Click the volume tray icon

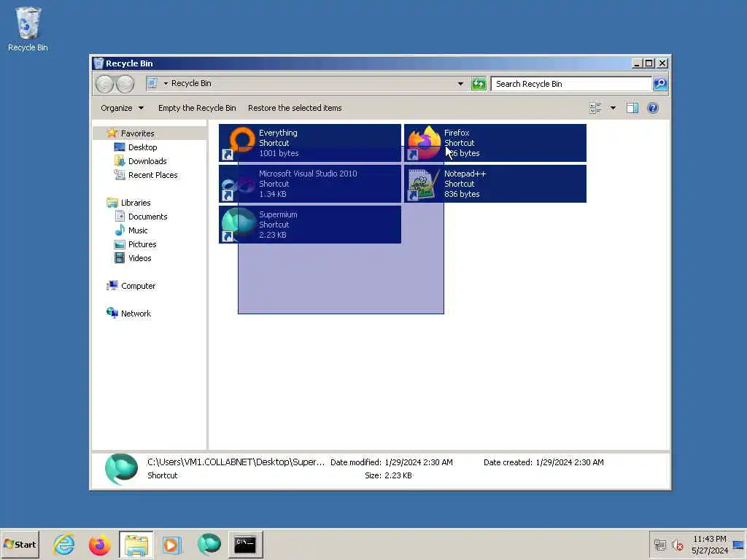pyautogui.click(x=677, y=545)
